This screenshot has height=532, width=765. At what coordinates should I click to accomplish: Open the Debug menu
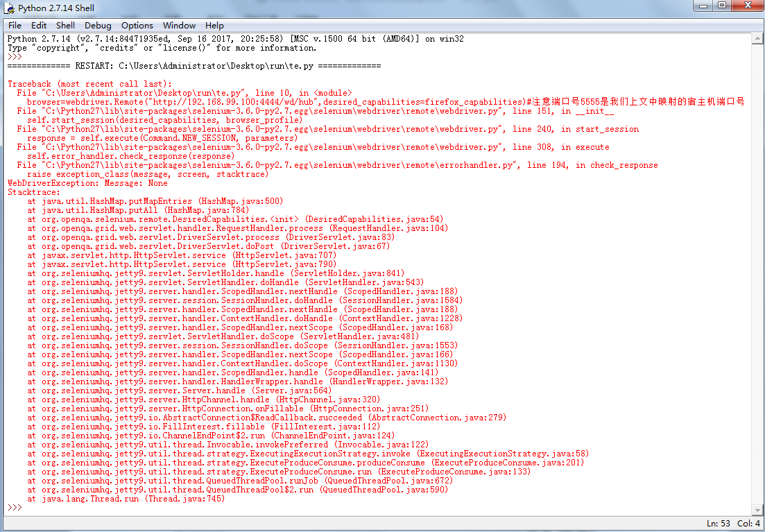pyautogui.click(x=98, y=26)
